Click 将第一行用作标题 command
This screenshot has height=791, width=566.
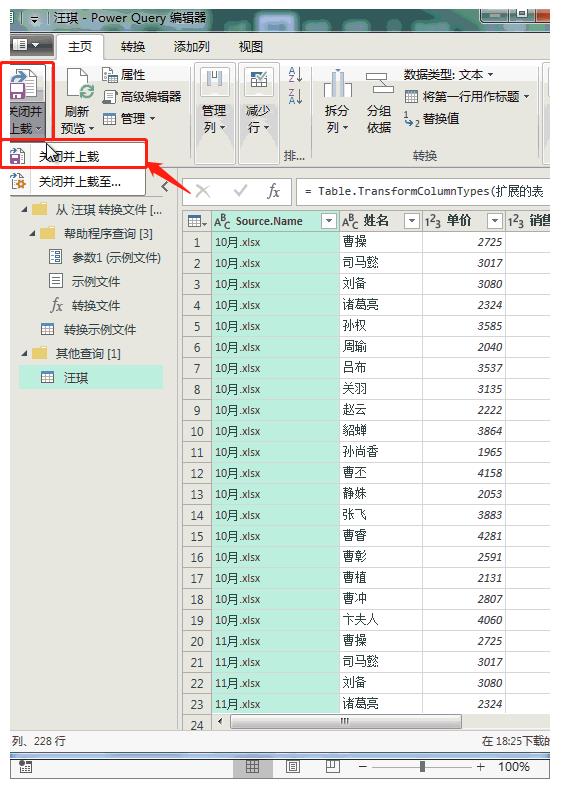click(467, 96)
